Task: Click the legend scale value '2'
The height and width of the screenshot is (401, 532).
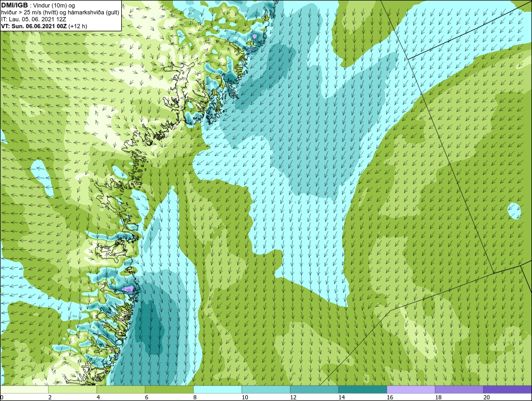Action: click(x=50, y=397)
